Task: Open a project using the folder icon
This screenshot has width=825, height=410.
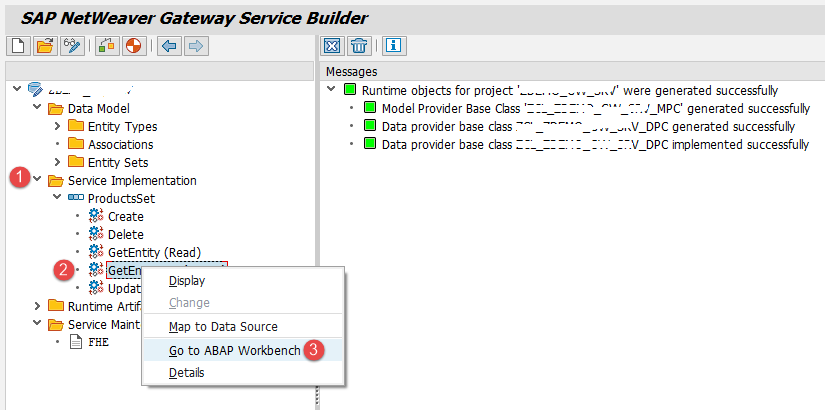Action: pyautogui.click(x=45, y=46)
